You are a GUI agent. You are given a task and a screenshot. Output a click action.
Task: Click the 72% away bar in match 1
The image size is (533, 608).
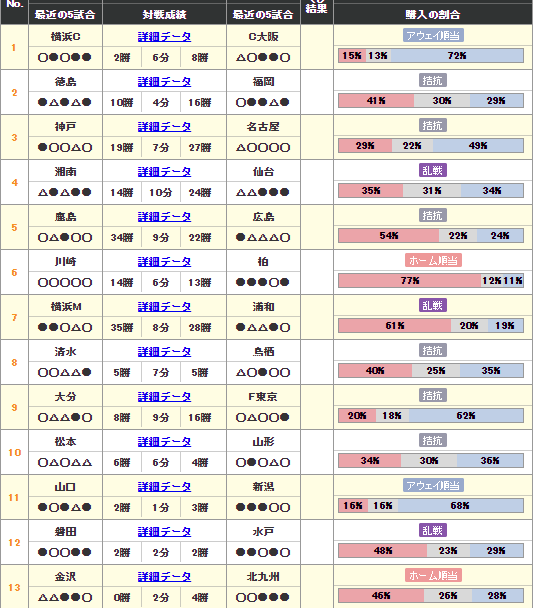point(457,55)
